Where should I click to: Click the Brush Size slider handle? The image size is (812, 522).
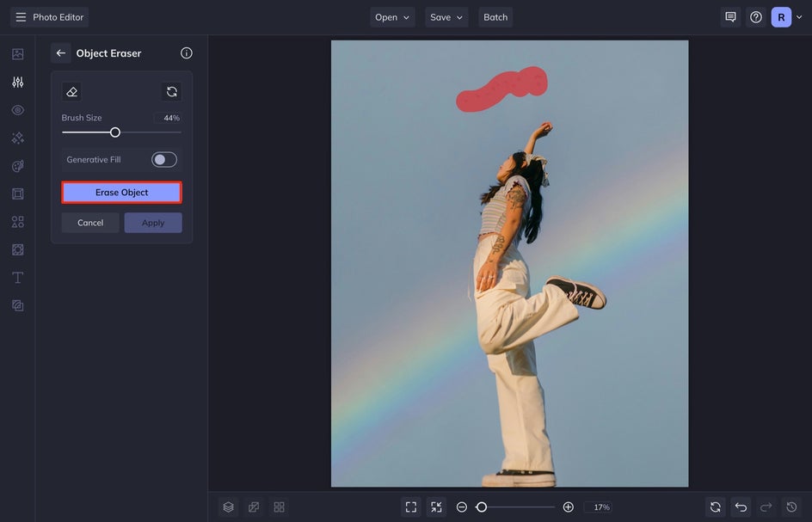115,132
